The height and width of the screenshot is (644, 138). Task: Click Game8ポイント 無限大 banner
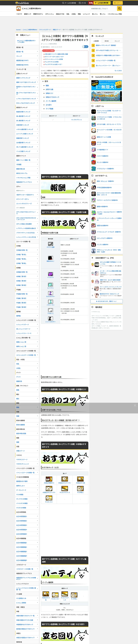point(107,85)
